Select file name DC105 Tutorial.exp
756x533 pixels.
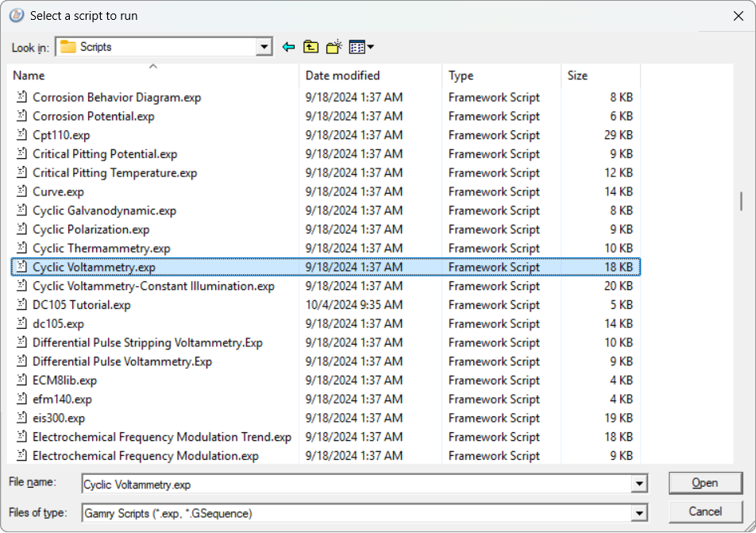(82, 305)
